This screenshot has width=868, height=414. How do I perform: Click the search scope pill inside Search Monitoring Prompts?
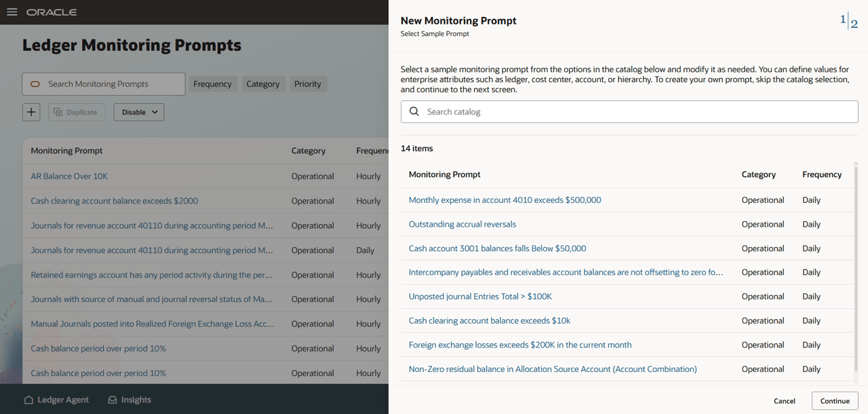click(35, 83)
